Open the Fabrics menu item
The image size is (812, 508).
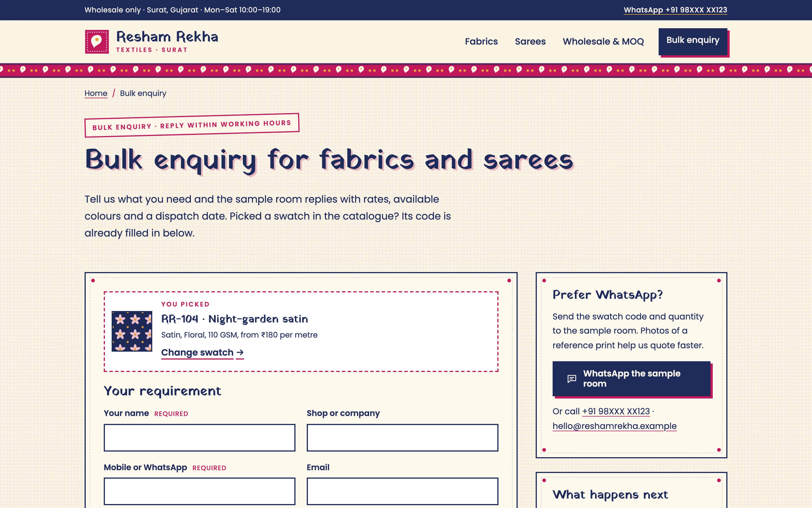[x=481, y=41]
